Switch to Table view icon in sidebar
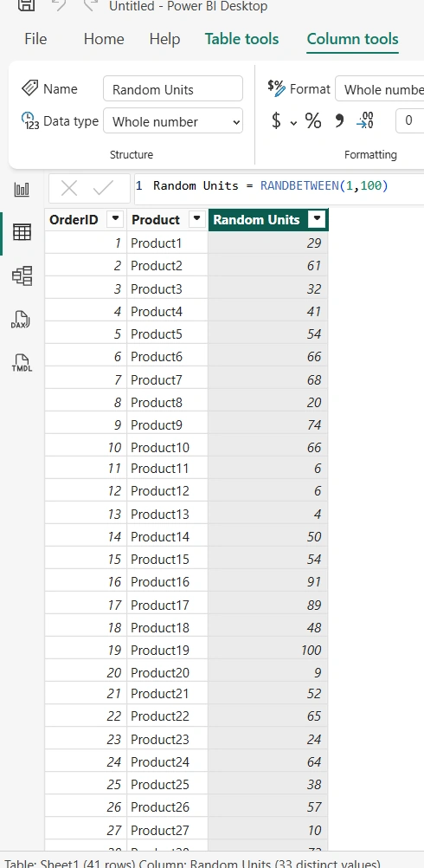The height and width of the screenshot is (868, 424). pos(22,232)
